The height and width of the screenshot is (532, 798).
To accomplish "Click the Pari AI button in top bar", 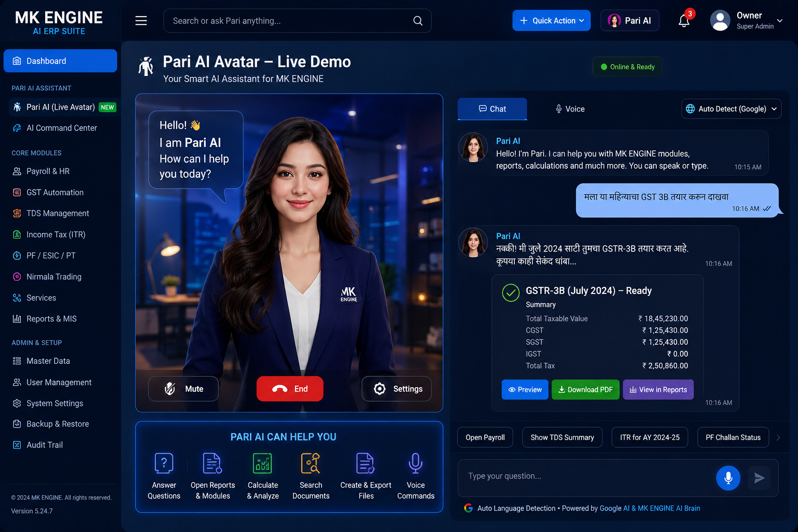I will 630,21.
